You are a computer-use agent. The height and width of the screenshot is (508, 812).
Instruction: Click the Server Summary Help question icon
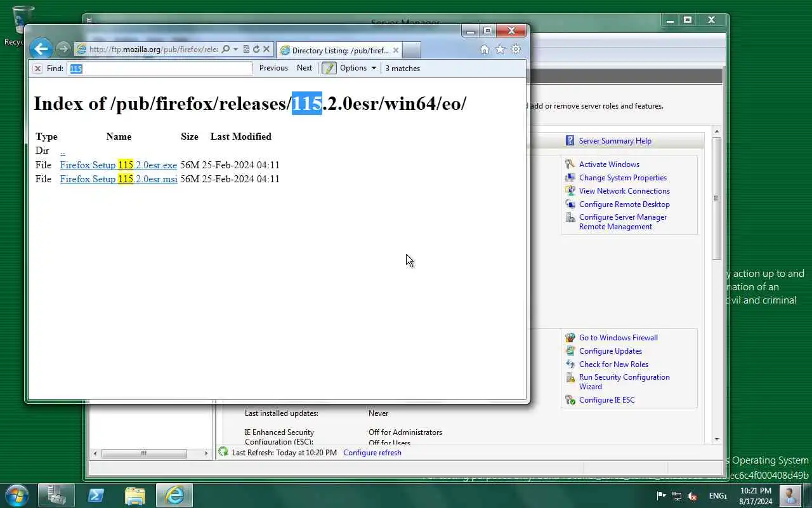click(570, 141)
